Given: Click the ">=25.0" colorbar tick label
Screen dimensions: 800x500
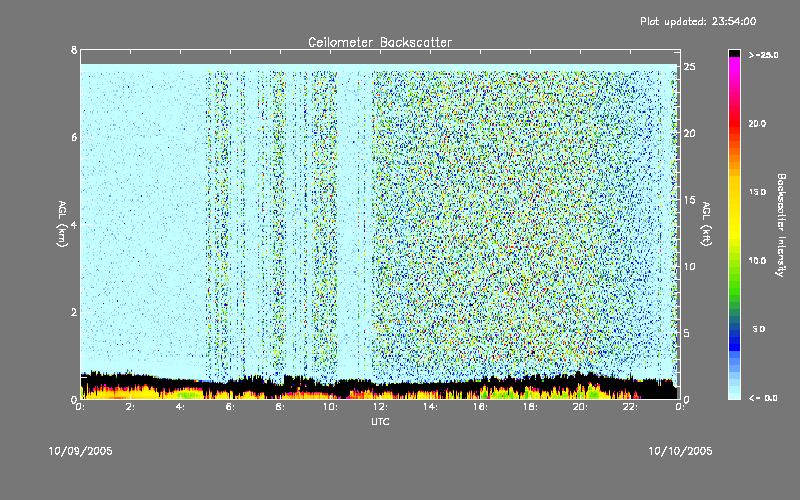Looking at the screenshot, I should coord(763,55).
